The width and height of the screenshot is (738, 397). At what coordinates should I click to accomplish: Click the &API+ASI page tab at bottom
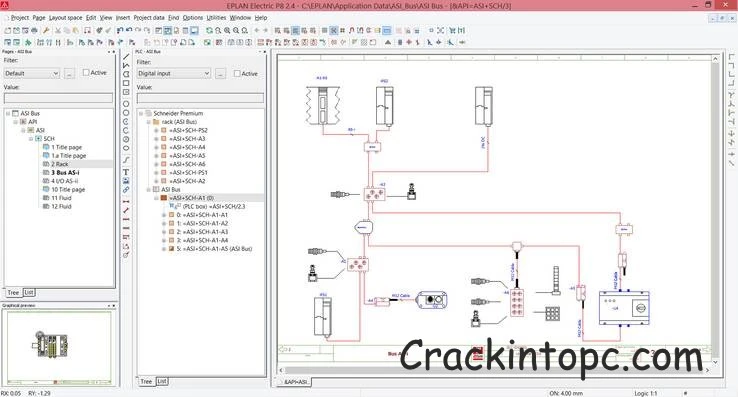[296, 382]
